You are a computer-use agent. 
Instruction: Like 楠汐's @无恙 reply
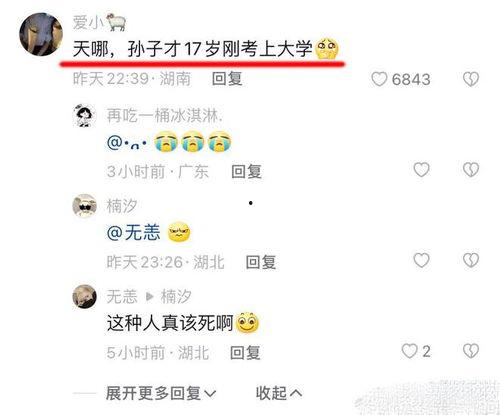click(421, 260)
